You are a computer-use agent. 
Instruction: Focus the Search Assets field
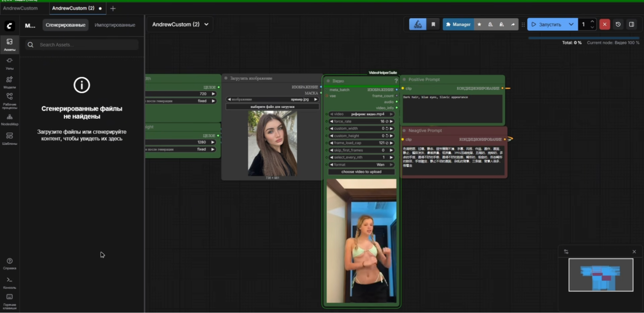[x=82, y=45]
